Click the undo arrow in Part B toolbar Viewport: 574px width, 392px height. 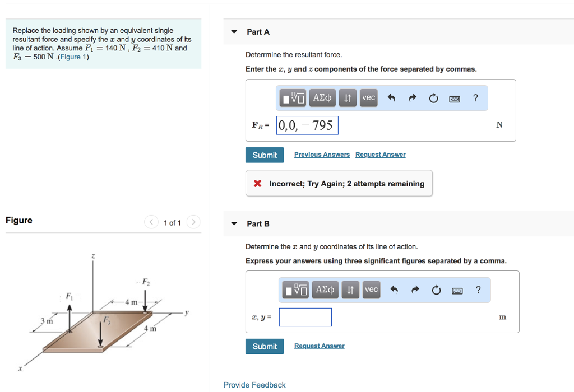pyautogui.click(x=395, y=290)
